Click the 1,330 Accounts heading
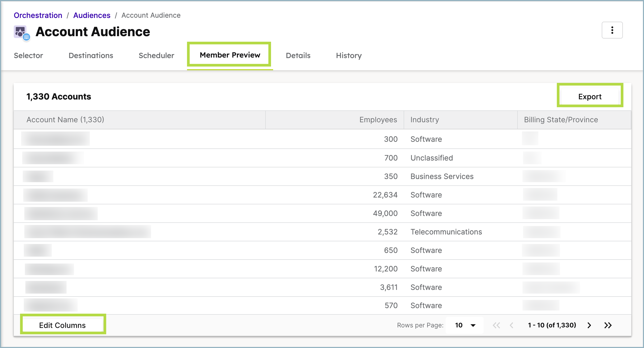 (x=59, y=96)
